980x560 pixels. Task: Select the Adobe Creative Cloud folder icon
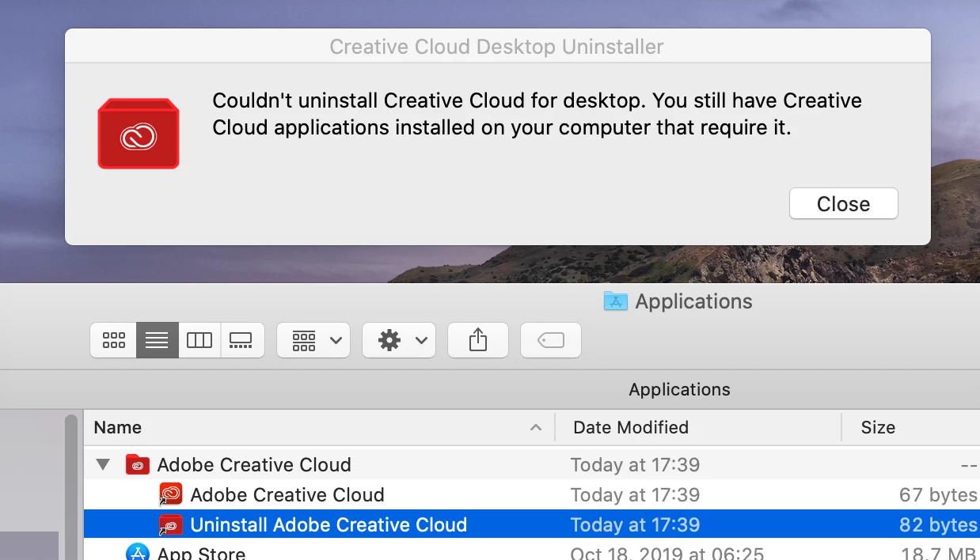[x=138, y=464]
